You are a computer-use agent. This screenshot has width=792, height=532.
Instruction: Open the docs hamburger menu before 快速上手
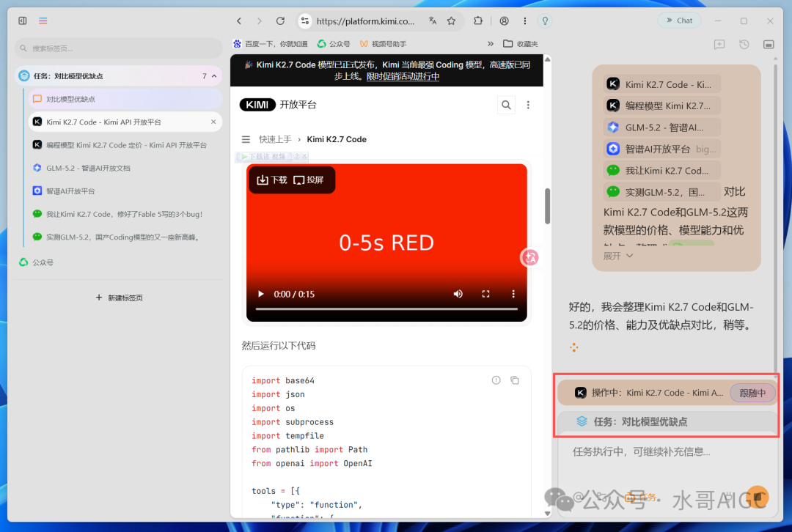[x=246, y=139]
